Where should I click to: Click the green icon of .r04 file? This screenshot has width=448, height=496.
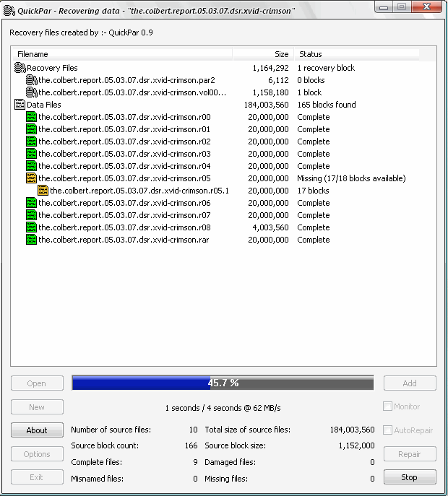(x=31, y=166)
